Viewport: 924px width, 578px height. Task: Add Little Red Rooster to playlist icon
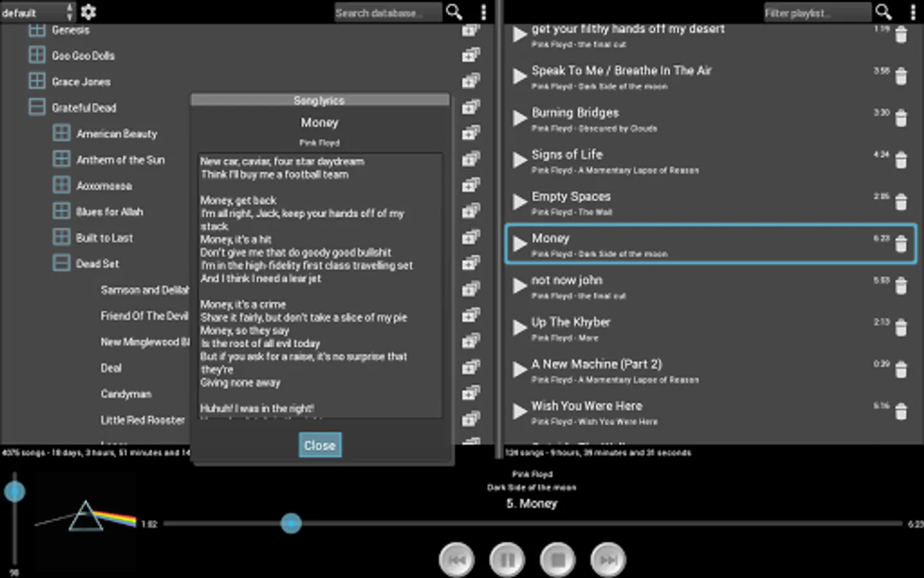[471, 419]
